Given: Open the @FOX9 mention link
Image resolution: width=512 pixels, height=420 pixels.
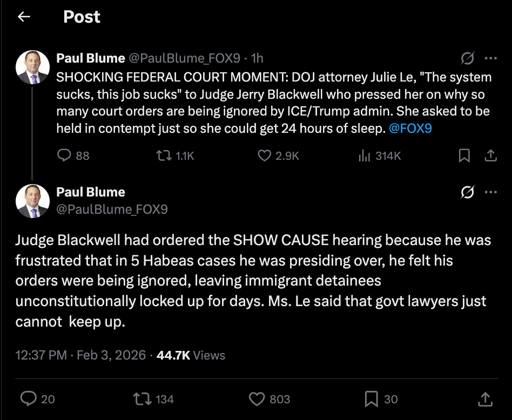Looking at the screenshot, I should pos(410,129).
